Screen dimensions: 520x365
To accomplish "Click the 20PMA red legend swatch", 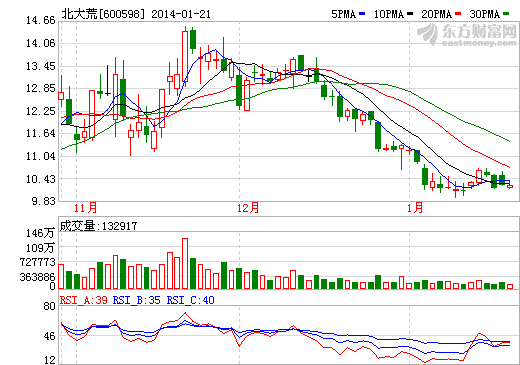I will pyautogui.click(x=458, y=14).
